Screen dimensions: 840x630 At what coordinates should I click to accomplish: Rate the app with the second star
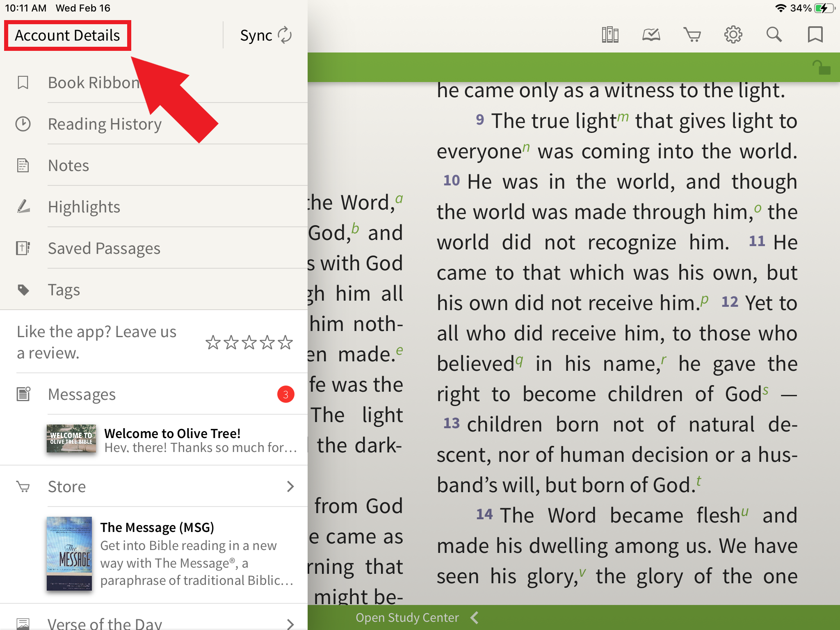231,342
